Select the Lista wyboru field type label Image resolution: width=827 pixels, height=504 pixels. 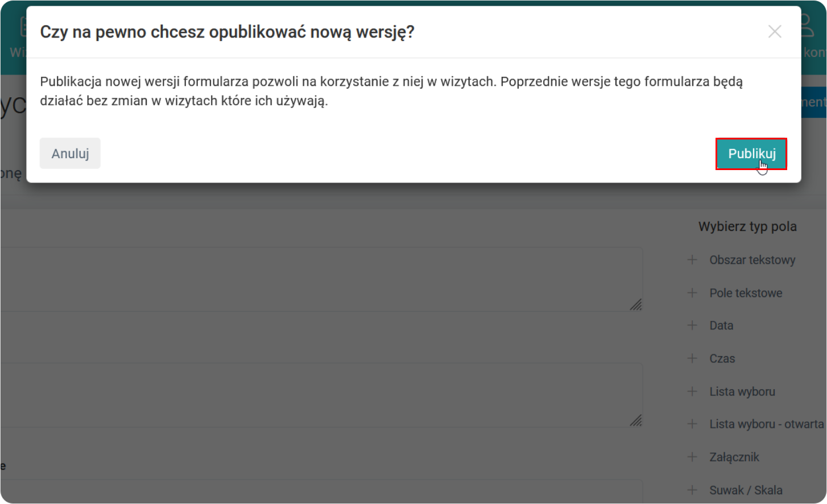tap(742, 391)
